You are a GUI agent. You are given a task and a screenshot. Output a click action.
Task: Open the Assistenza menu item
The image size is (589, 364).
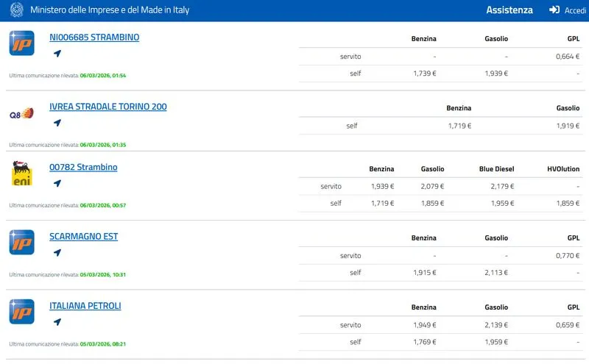coord(509,10)
